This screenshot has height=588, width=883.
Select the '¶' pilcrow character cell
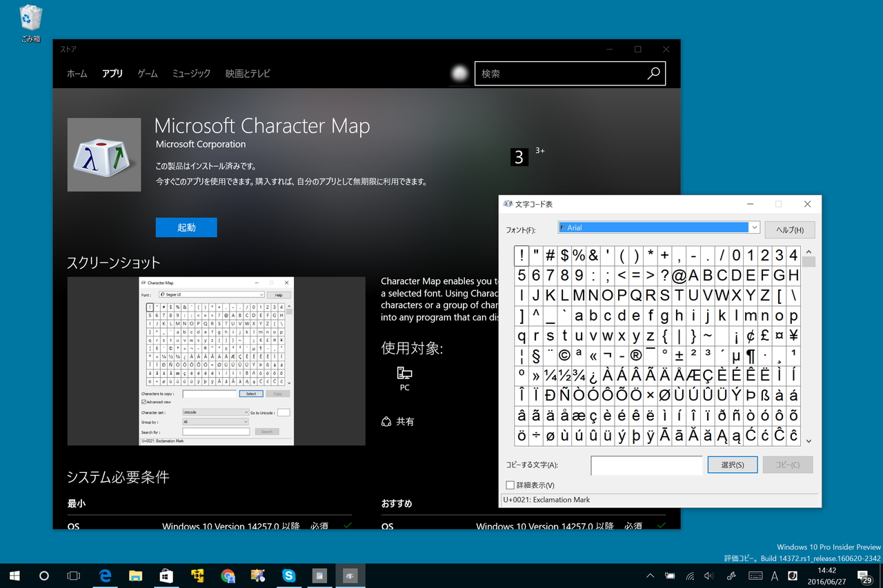pos(751,356)
